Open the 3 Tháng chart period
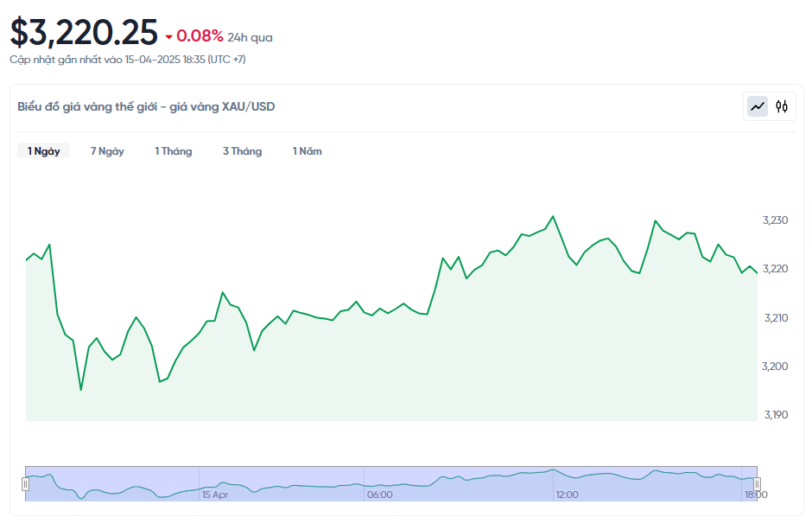The image size is (812, 530). (242, 151)
